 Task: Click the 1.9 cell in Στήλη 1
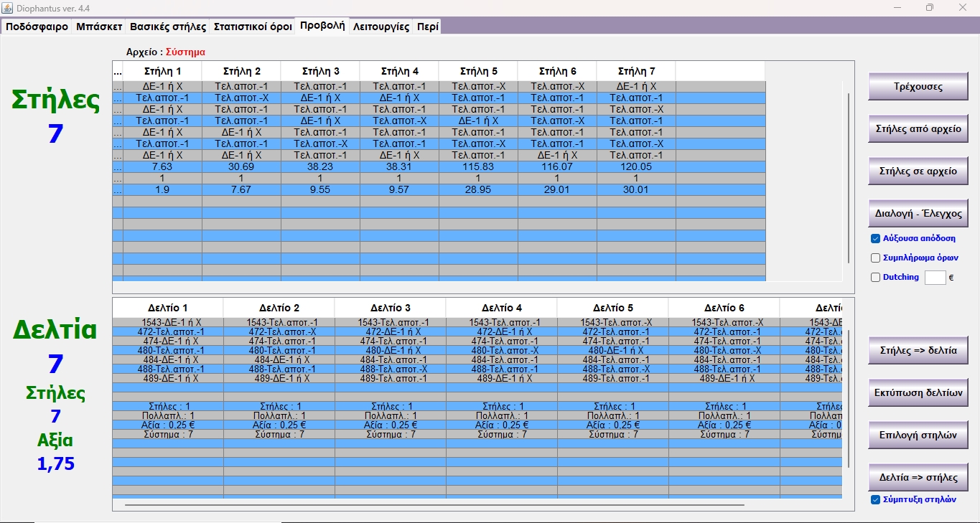(162, 189)
